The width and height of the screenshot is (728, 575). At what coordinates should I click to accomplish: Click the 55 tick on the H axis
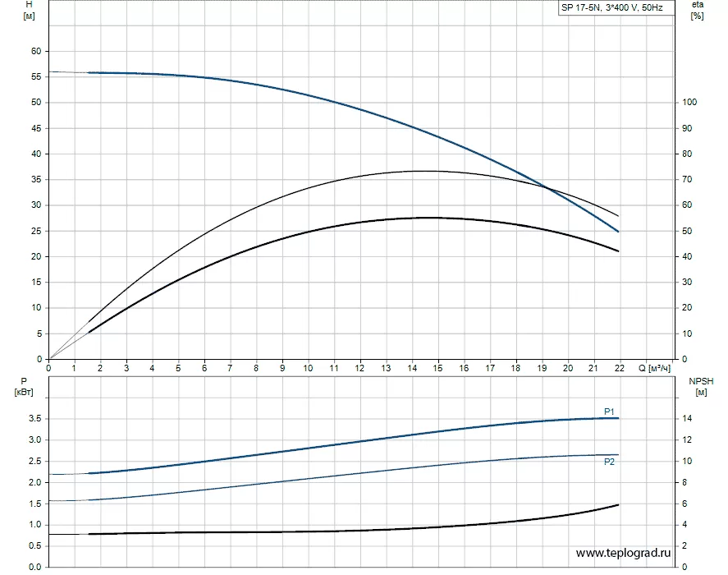pos(35,76)
